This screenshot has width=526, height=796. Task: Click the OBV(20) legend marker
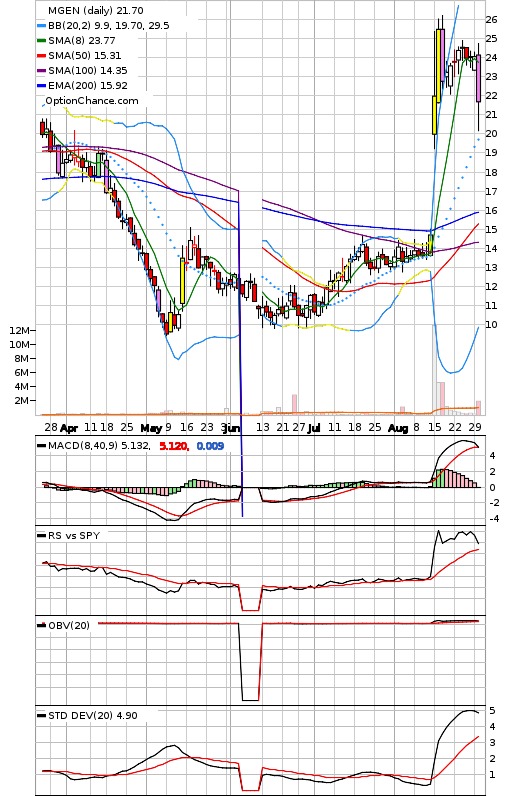point(42,625)
